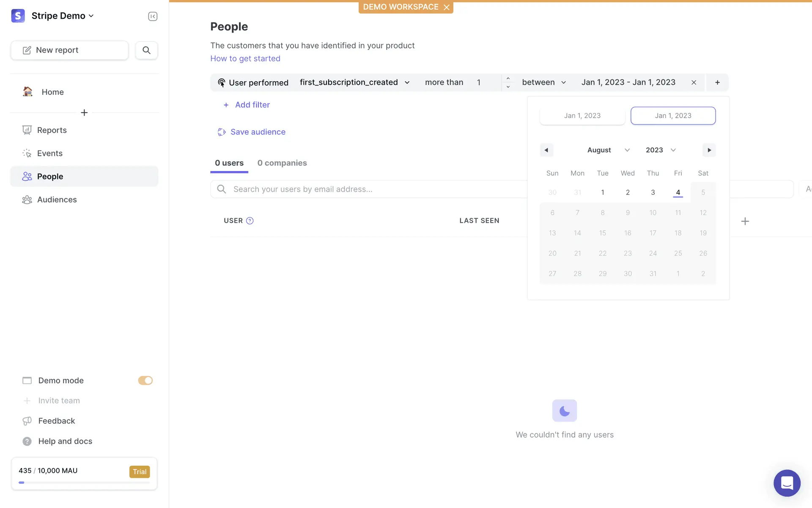Viewport: 812px width, 508px height.
Task: Switch to the 0 companies tab
Action: coord(282,163)
